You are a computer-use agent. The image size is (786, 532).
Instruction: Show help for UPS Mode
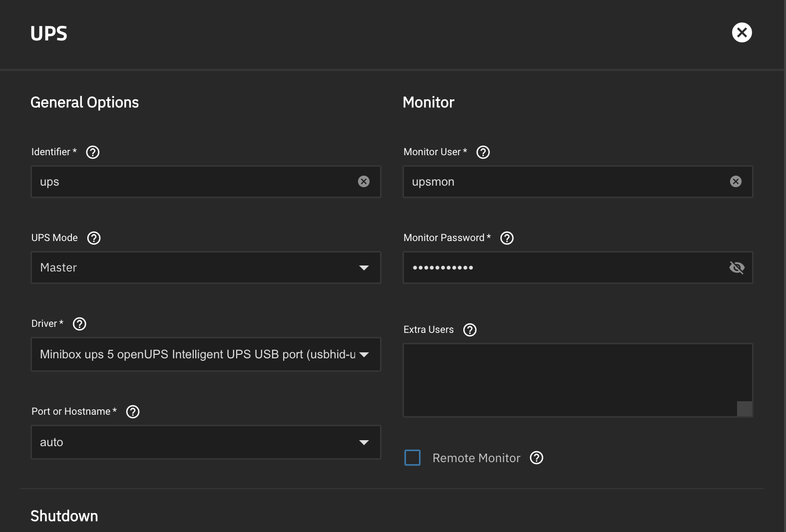[94, 238]
